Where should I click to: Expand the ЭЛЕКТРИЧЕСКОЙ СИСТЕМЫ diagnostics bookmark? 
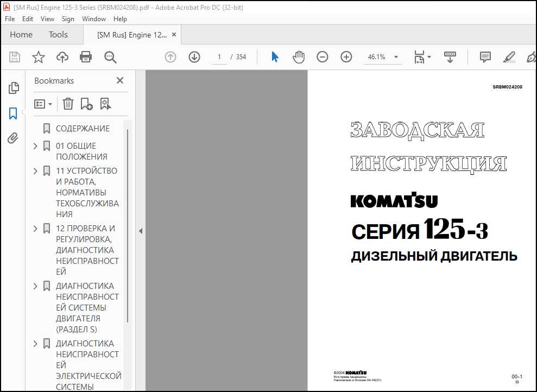pos(35,343)
